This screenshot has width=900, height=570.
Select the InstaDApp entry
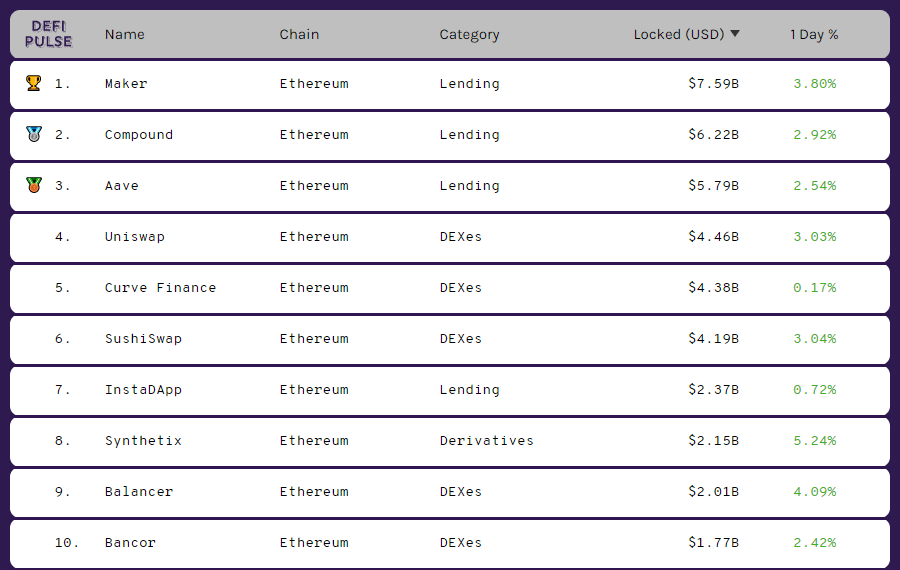pos(143,390)
